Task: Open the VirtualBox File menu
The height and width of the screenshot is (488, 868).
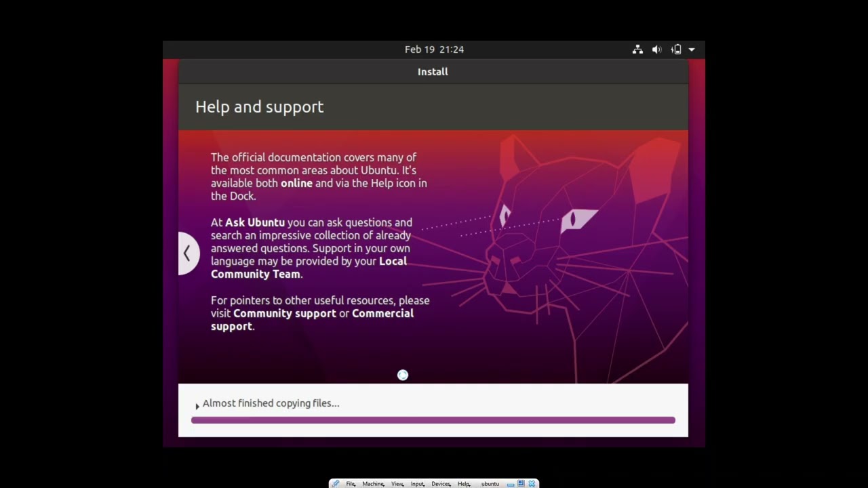Action: pyautogui.click(x=351, y=484)
